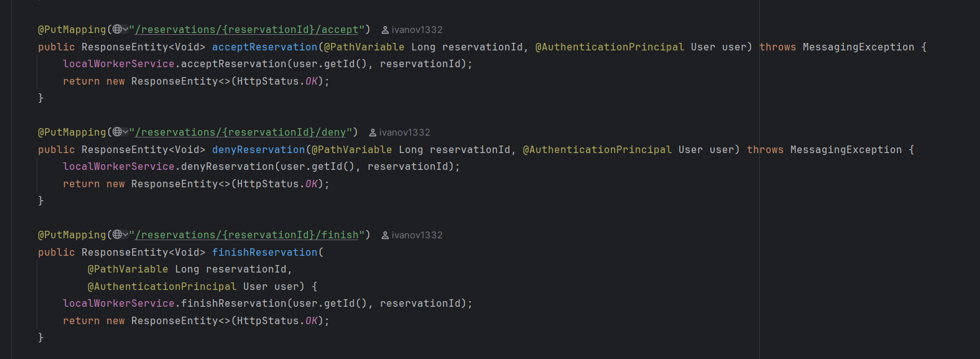The image size is (980, 359).
Task: Click the @PutMapping annotation above denyReservation
Action: [72, 132]
